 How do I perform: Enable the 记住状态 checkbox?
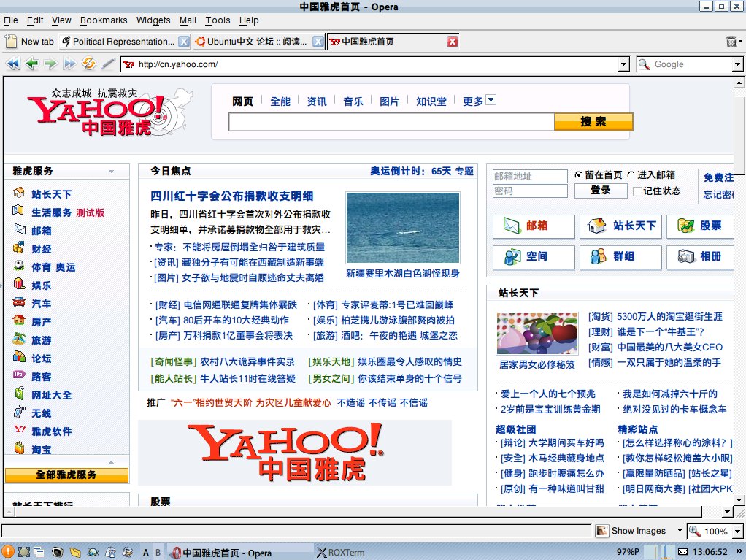click(637, 191)
